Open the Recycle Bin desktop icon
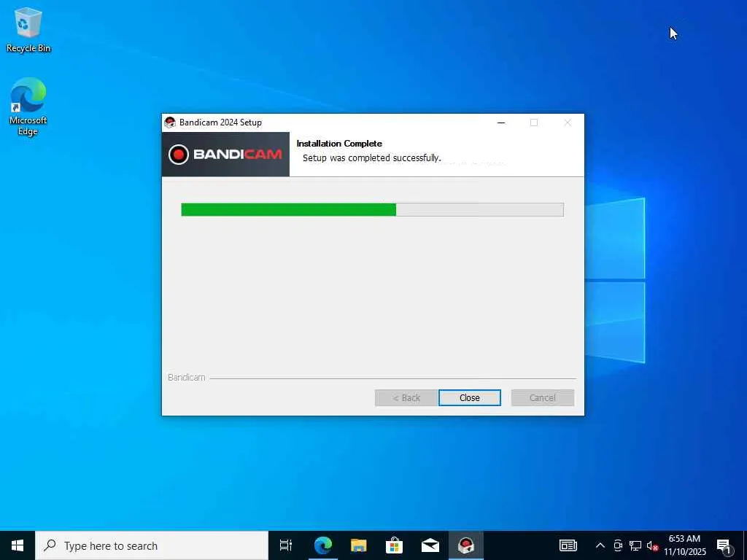 point(28,30)
